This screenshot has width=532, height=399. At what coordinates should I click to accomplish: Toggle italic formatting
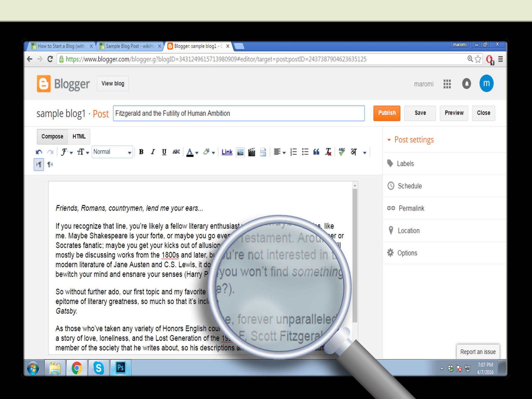tap(153, 152)
